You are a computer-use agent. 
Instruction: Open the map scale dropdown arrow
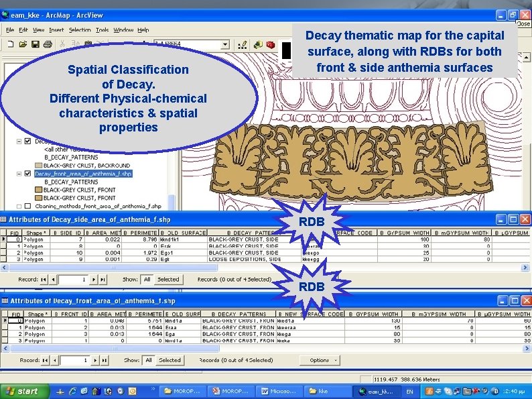[x=225, y=45]
